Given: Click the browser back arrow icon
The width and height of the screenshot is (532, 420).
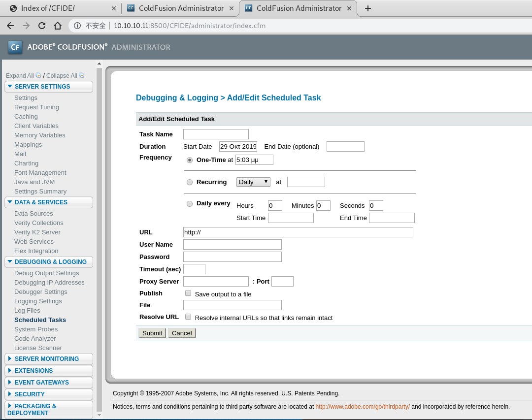Looking at the screenshot, I should [x=10, y=26].
